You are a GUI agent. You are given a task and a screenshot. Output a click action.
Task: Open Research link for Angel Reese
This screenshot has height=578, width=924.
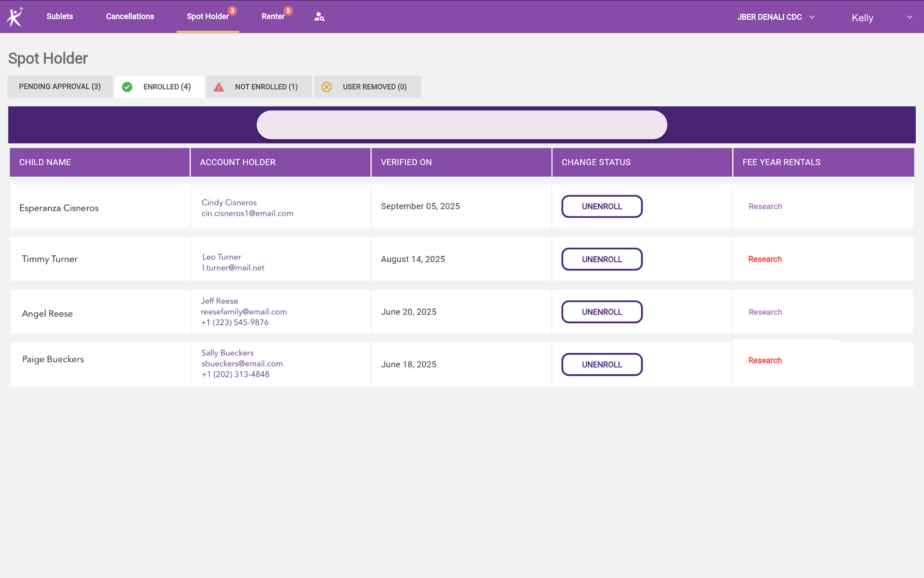(765, 312)
